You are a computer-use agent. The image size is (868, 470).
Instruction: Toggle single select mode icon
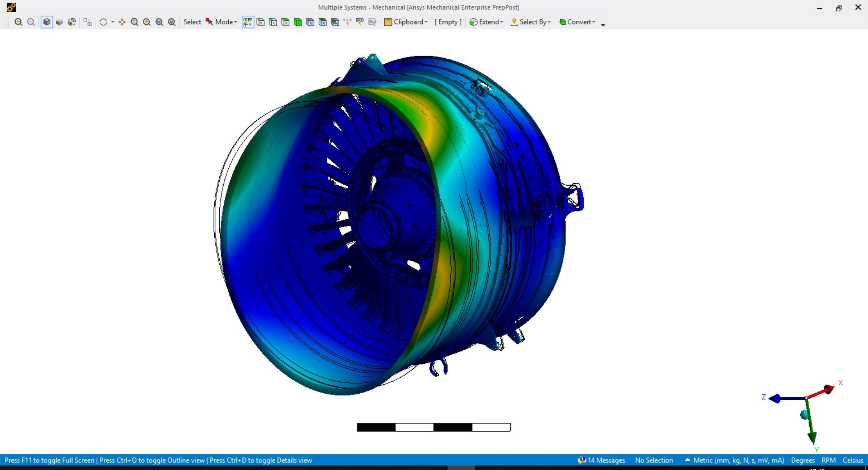pyautogui.click(x=248, y=22)
